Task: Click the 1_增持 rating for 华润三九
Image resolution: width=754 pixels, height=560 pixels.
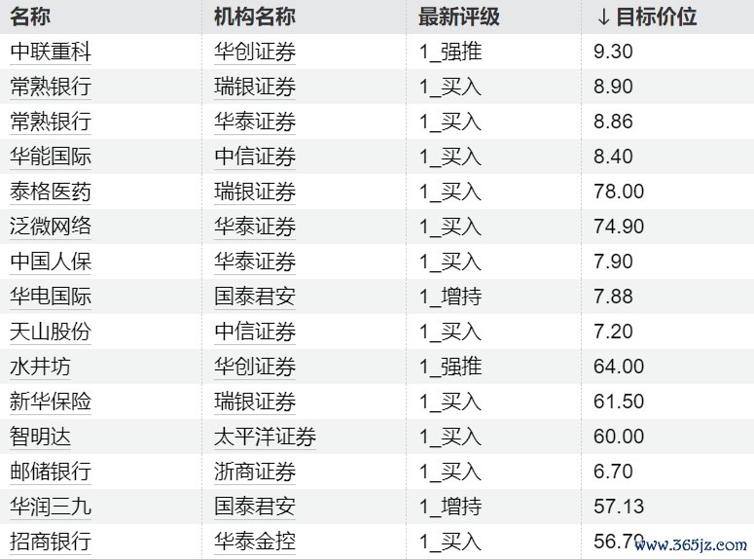Action: click(450, 507)
